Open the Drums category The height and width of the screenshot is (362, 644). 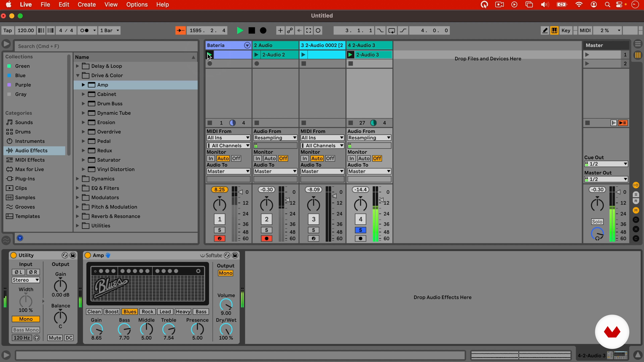pos(23,132)
